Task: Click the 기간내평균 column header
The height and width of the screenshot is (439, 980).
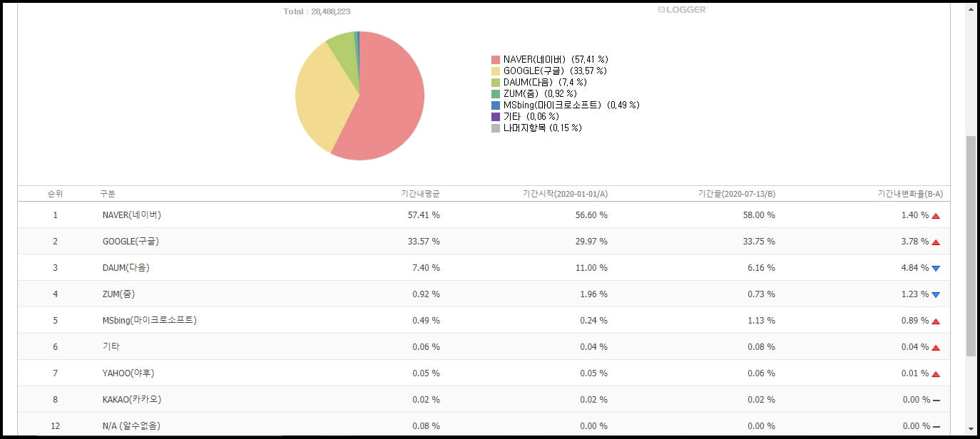Action: [x=421, y=194]
